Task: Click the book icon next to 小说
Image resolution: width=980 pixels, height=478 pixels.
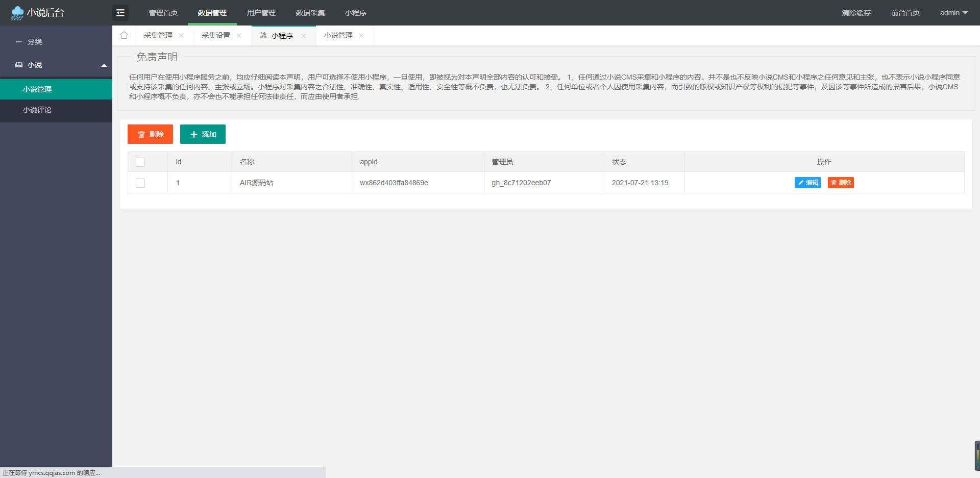Action: [x=19, y=65]
